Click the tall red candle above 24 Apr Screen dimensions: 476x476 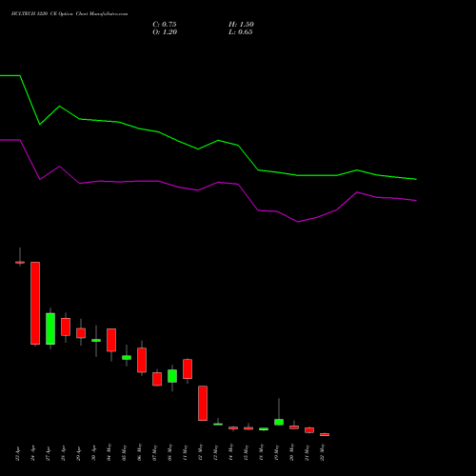pyautogui.click(x=35, y=303)
